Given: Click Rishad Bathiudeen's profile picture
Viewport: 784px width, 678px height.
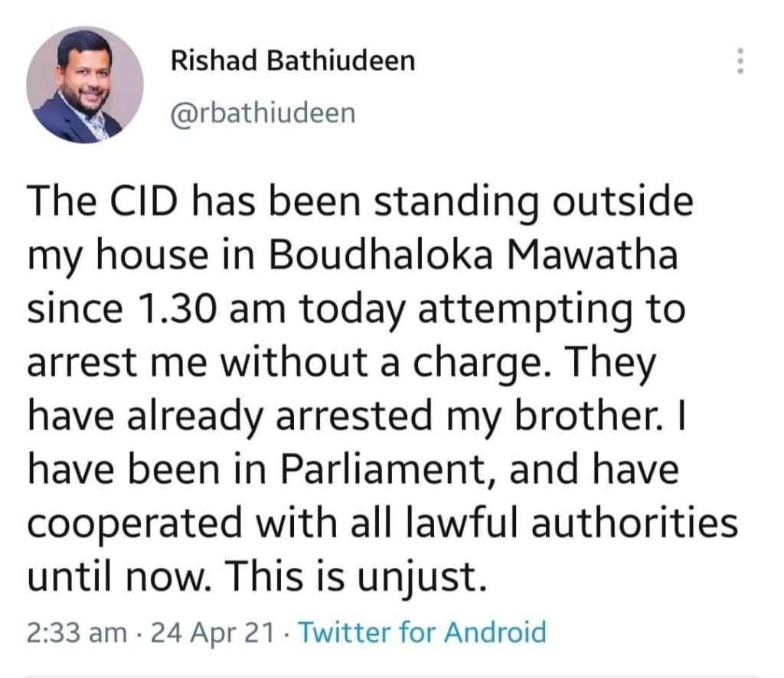Looking at the screenshot, I should point(85,85).
